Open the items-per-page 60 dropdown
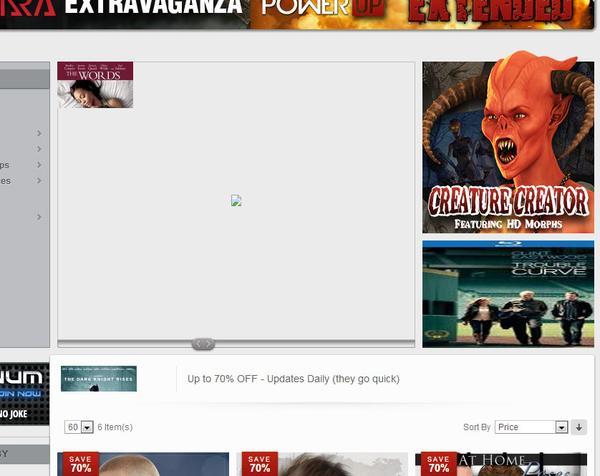 pyautogui.click(x=79, y=427)
